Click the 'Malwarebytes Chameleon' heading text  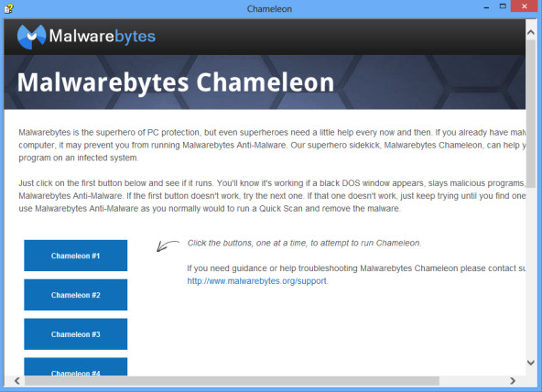176,82
